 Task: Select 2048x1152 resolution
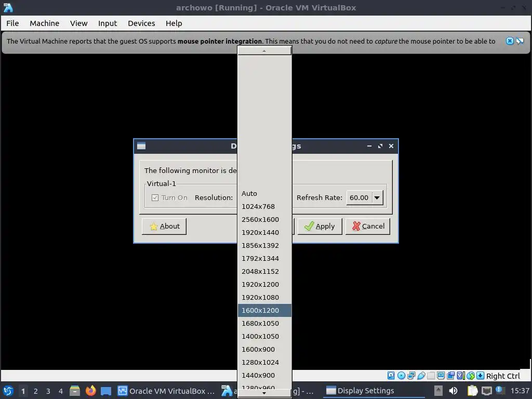[264, 271]
